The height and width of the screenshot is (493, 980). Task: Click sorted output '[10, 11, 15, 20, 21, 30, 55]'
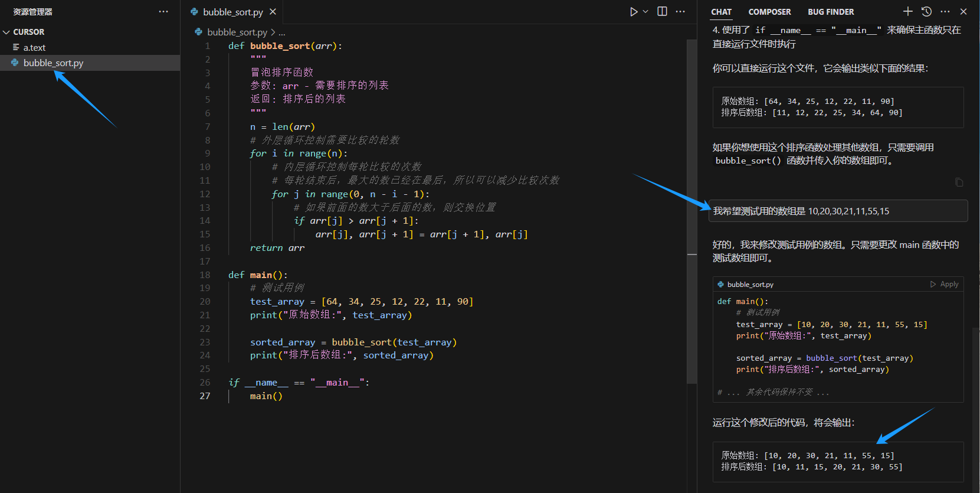(x=837, y=467)
